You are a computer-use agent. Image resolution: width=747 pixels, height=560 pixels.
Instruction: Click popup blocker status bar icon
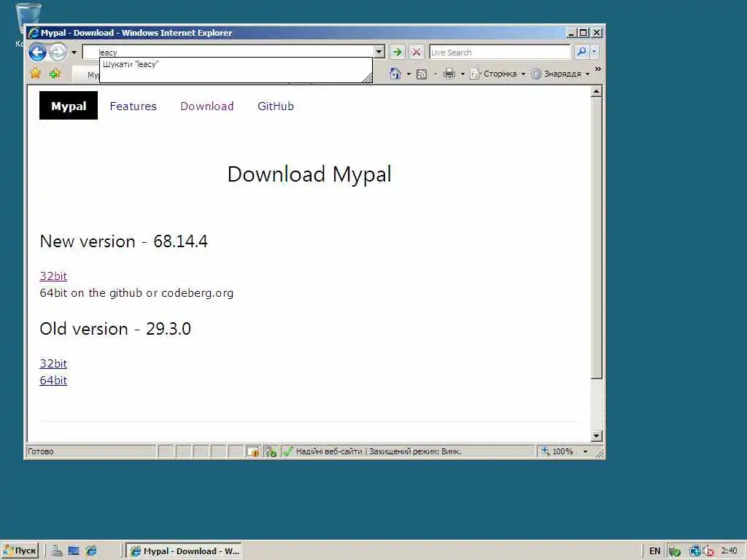pyautogui.click(x=253, y=451)
